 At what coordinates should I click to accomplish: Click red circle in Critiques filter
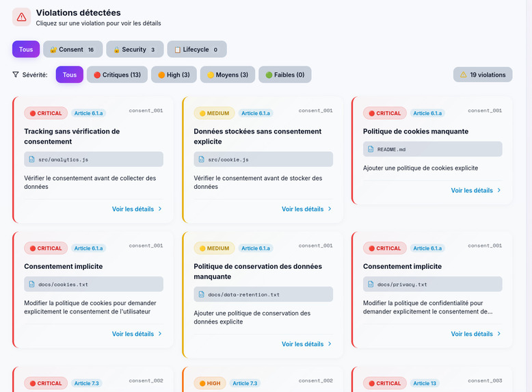tap(97, 75)
